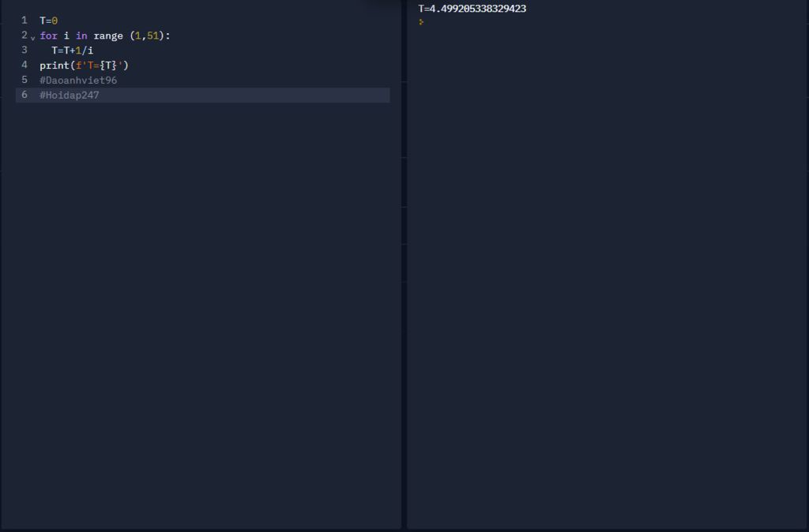Select line number 5 in gutter

[x=24, y=80]
